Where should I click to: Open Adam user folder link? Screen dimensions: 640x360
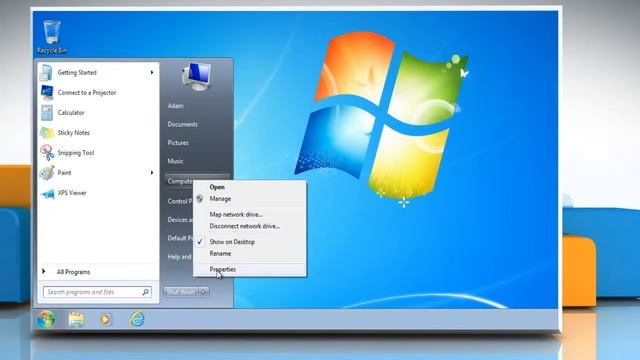click(x=176, y=106)
